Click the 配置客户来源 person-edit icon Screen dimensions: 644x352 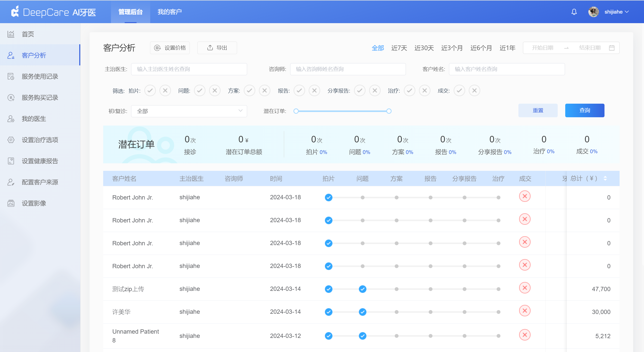(x=11, y=182)
